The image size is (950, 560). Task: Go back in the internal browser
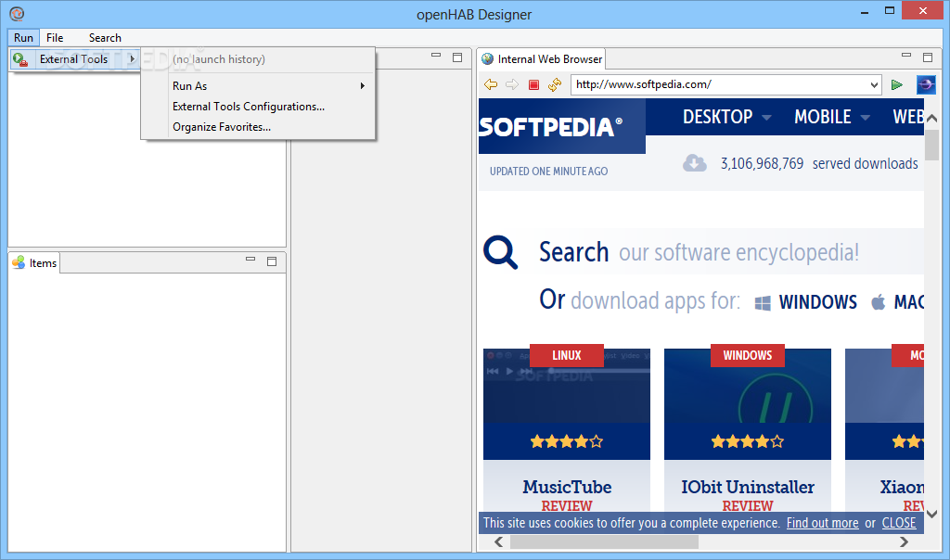pyautogui.click(x=491, y=84)
